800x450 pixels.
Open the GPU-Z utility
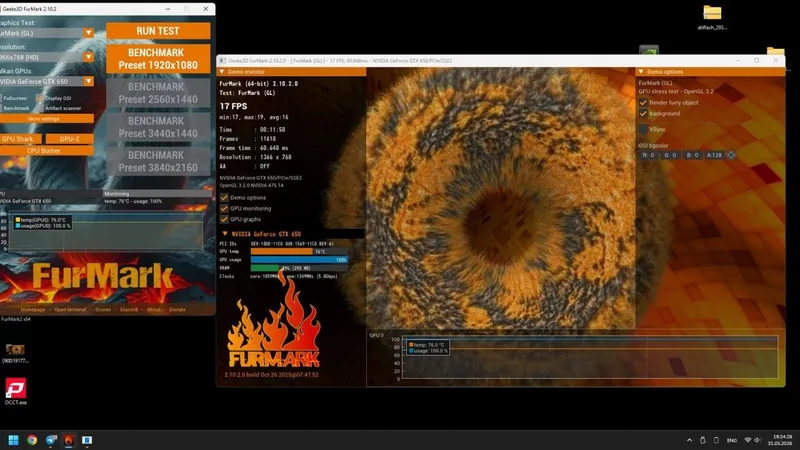[x=69, y=139]
